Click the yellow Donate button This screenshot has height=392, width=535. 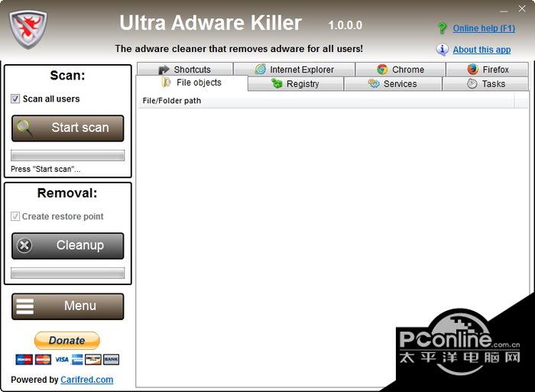pyautogui.click(x=67, y=341)
